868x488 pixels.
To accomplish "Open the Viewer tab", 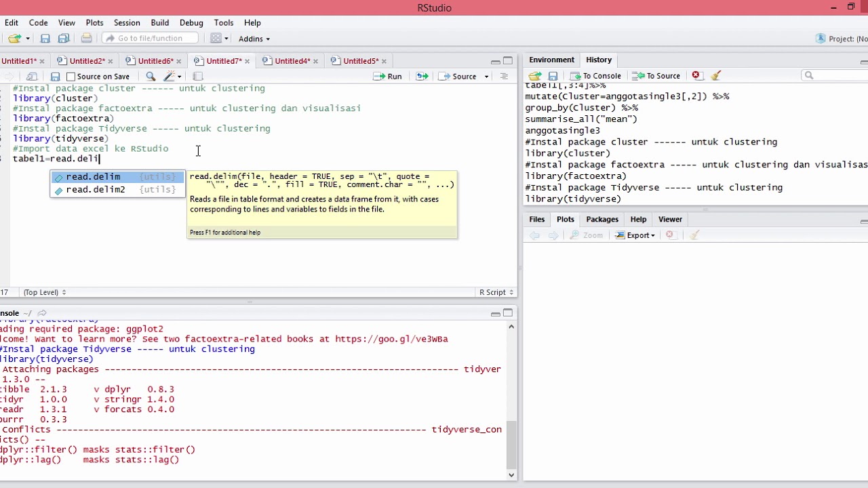I will click(670, 220).
